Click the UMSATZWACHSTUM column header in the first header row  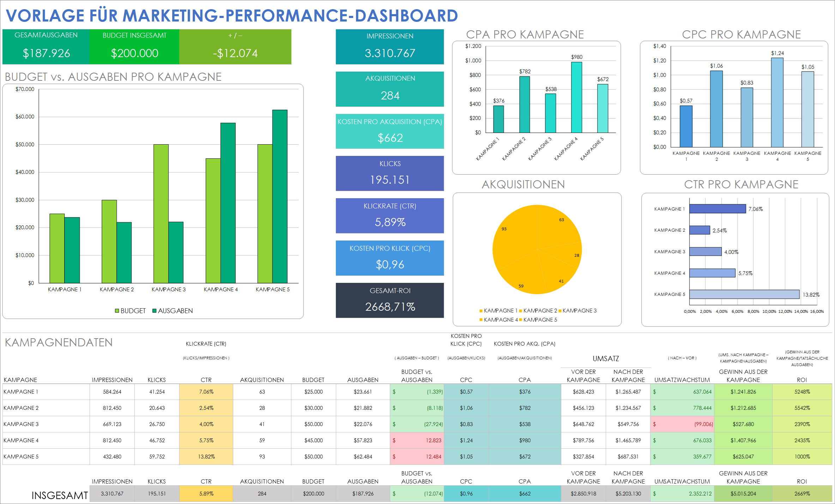682,380
